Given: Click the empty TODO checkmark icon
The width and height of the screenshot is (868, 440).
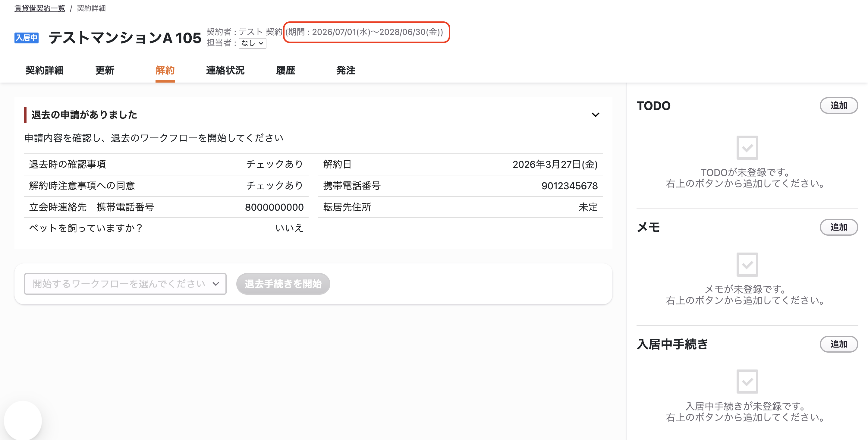Looking at the screenshot, I should [747, 148].
